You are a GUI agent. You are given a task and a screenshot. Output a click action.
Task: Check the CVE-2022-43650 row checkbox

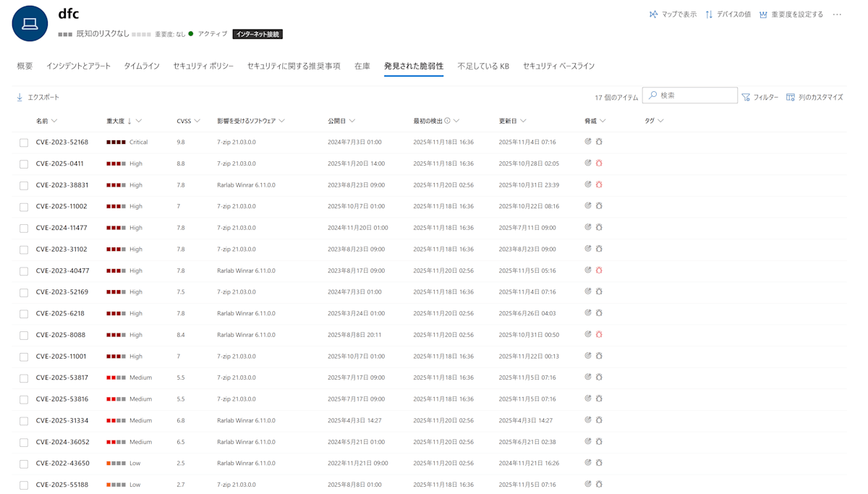(24, 464)
